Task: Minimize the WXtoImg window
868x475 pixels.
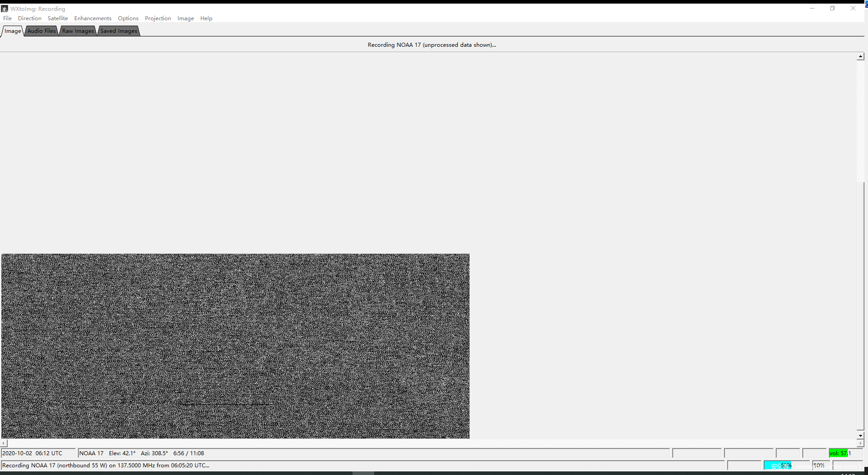Action: [812, 9]
